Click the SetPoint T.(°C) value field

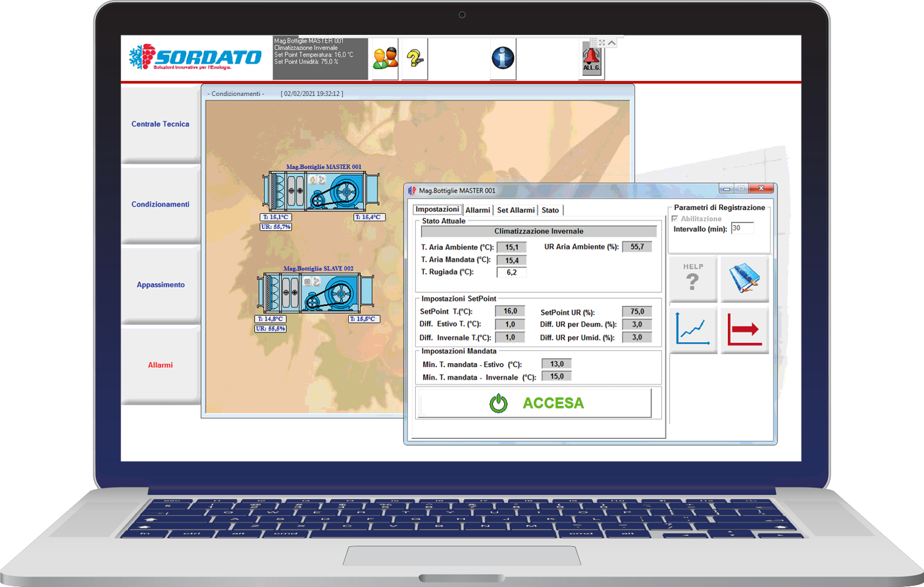click(x=510, y=311)
